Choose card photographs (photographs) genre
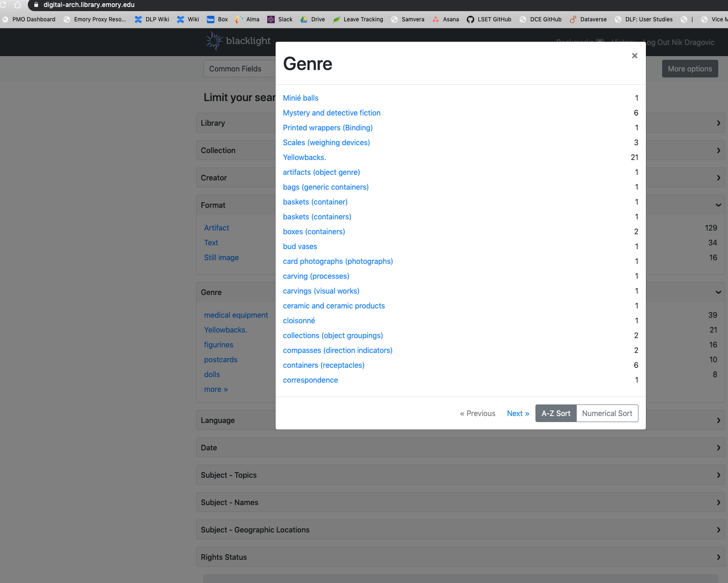Screen dimensions: 728x583 pyautogui.click(x=338, y=261)
